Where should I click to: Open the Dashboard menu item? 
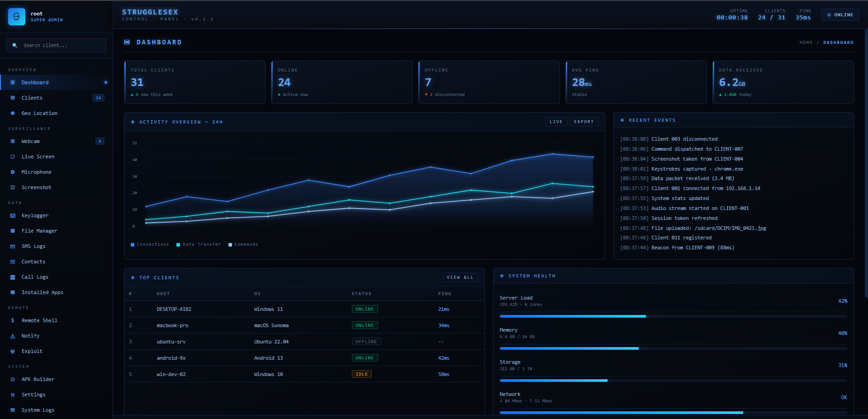(56, 82)
